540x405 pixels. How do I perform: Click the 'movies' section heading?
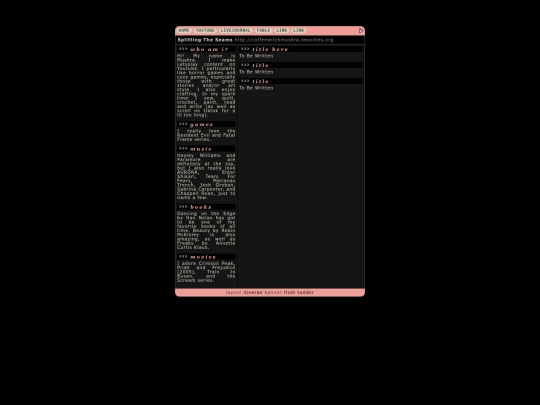pyautogui.click(x=206, y=257)
